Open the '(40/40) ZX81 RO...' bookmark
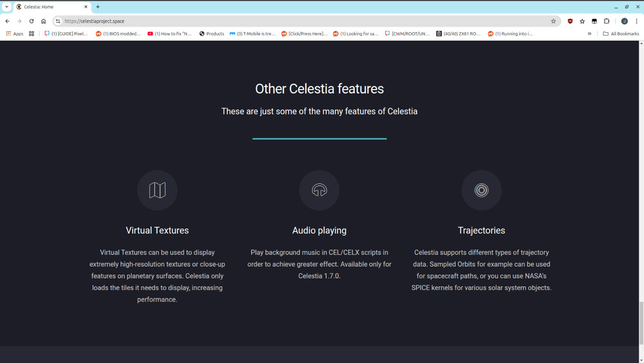This screenshot has width=644, height=363. [459, 34]
